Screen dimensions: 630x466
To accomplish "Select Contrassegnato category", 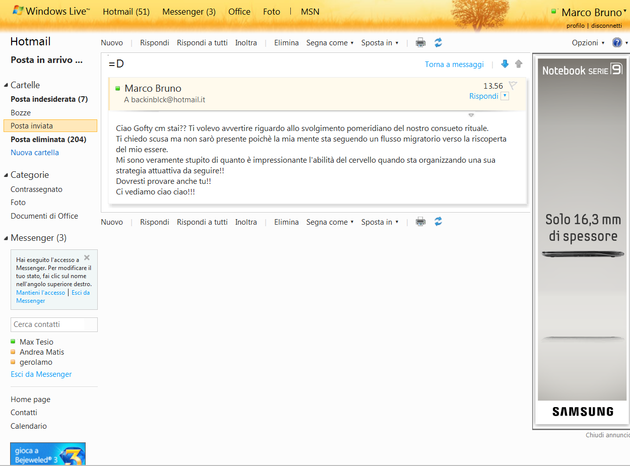I will tap(36, 189).
